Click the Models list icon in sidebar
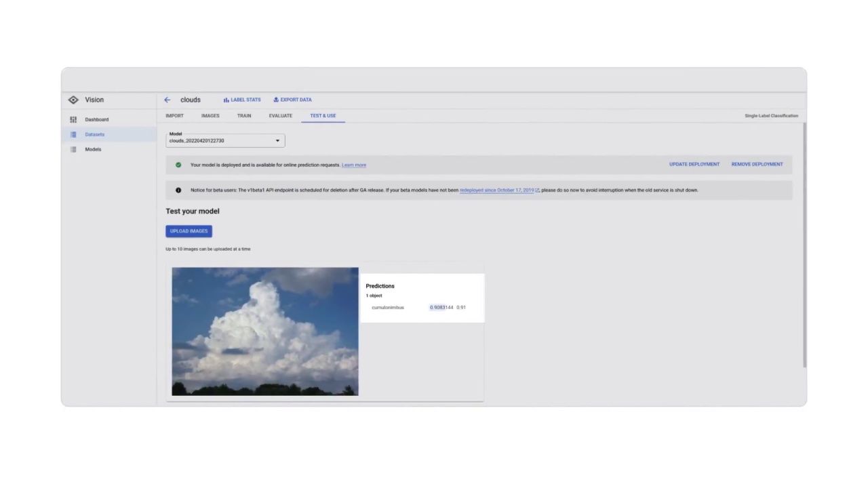The height and width of the screenshot is (488, 868). 73,149
